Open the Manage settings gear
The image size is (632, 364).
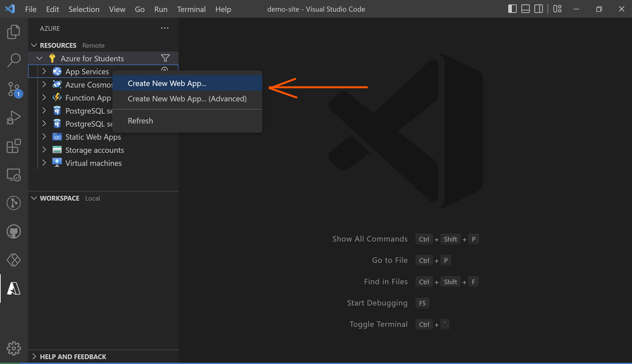pyautogui.click(x=14, y=348)
